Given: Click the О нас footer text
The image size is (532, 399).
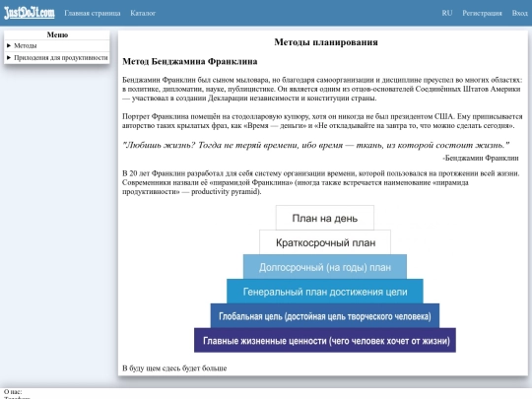Looking at the screenshot, I should (x=13, y=391).
